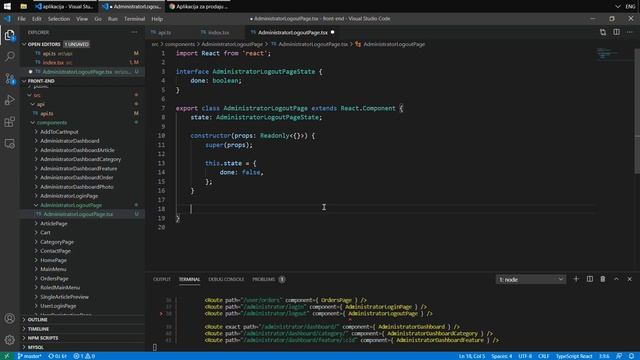Expand the AdministratorDashboard folder
The height and width of the screenshot is (360, 640).
(69, 141)
